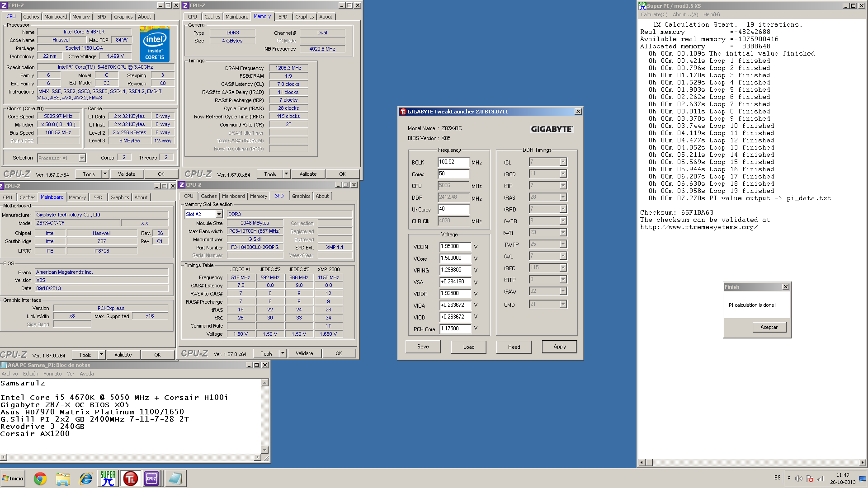Click the VCCIN voltage input field
This screenshot has width=868, height=488.
pyautogui.click(x=455, y=246)
